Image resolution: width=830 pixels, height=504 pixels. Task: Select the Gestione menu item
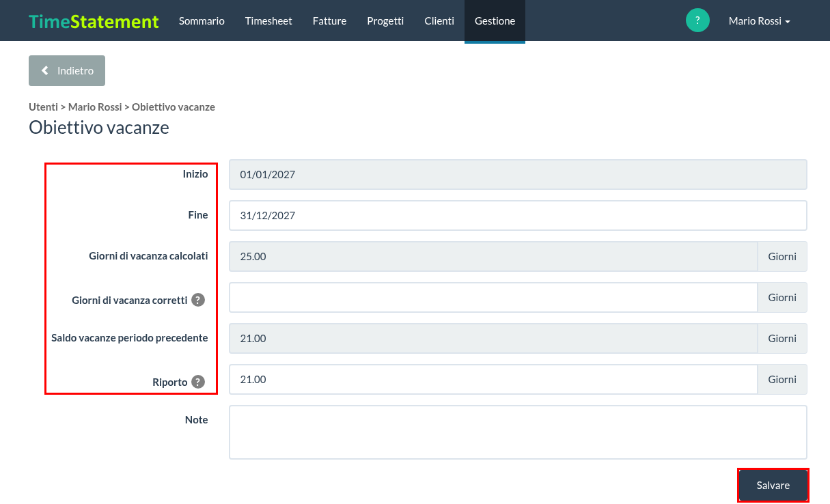click(x=495, y=20)
